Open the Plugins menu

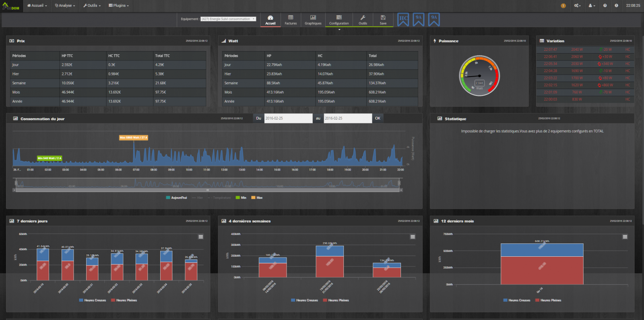tap(119, 6)
